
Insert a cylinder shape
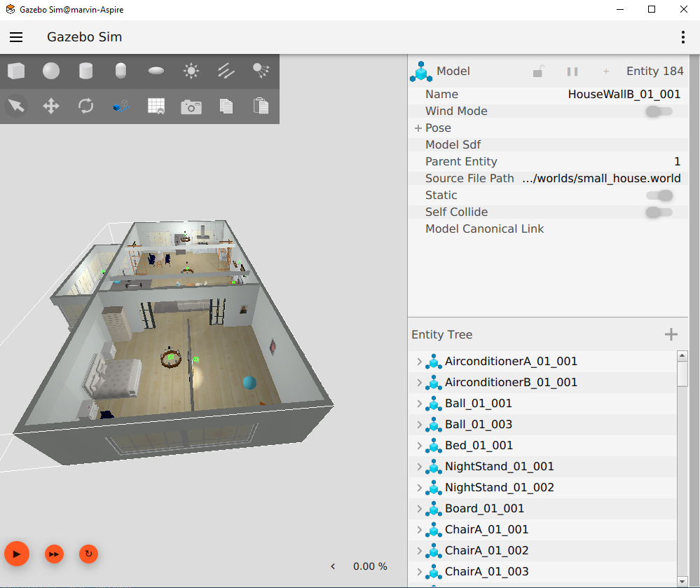click(x=86, y=71)
